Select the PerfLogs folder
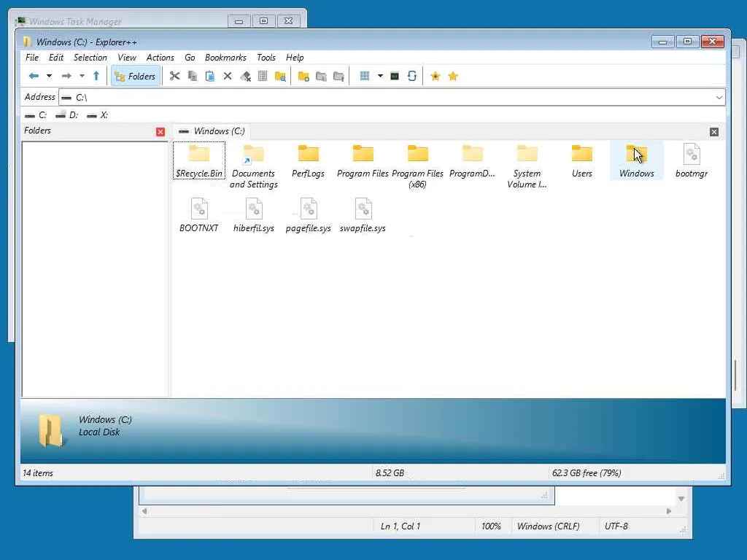This screenshot has height=560, width=747. pyautogui.click(x=309, y=160)
